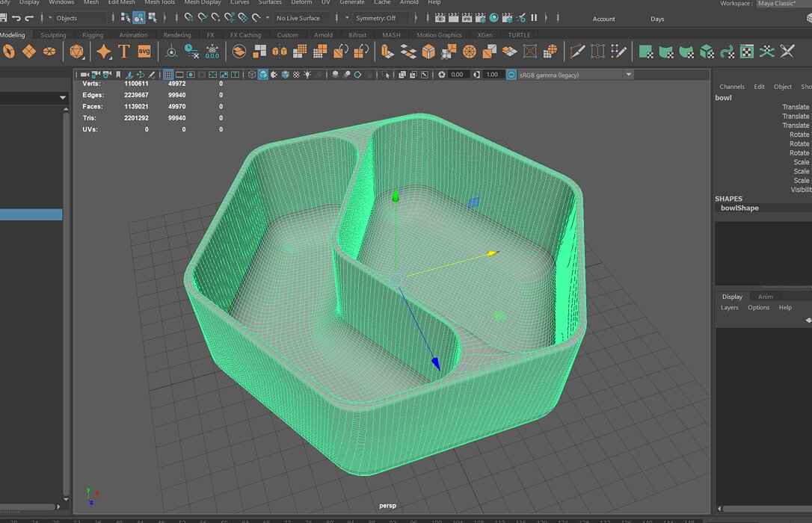Switch to the Sculpting shelf tab
Screen dimensions: 812x523
53,35
